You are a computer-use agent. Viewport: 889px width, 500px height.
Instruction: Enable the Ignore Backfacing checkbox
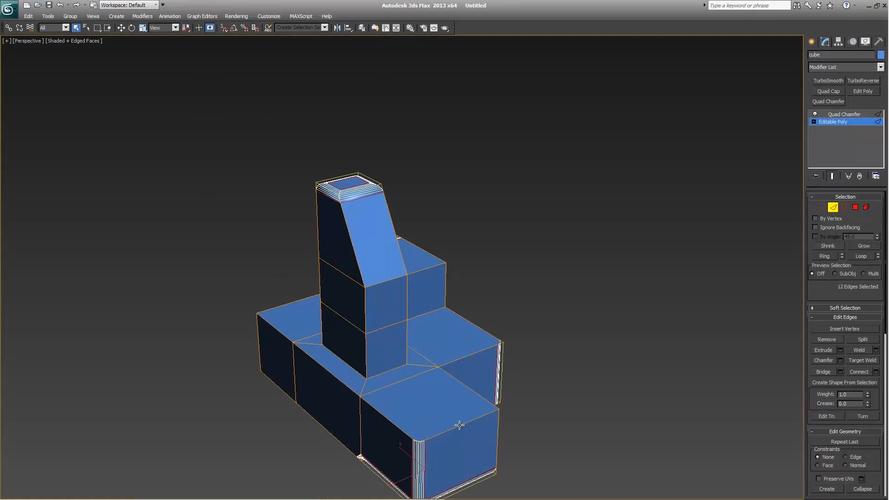click(815, 227)
